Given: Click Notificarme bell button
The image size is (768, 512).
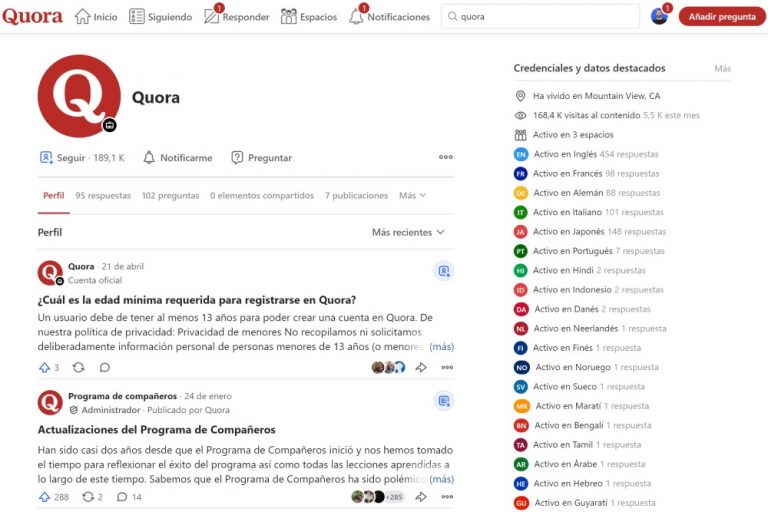Looking at the screenshot, I should coord(178,158).
